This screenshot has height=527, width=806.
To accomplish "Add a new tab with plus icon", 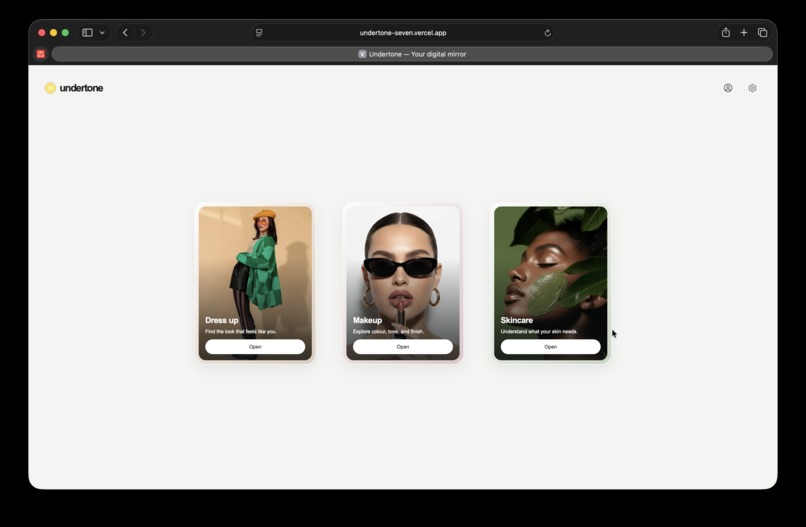I will pyautogui.click(x=744, y=32).
